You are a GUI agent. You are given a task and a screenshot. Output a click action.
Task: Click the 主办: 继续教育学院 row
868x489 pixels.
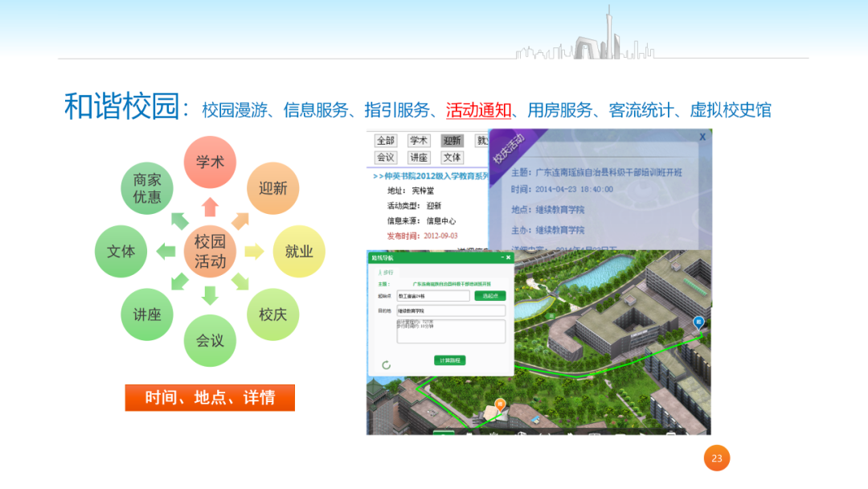coord(547,230)
